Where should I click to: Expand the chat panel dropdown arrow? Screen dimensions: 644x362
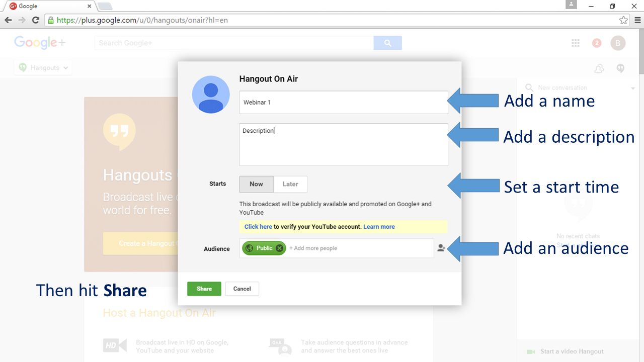click(x=633, y=88)
